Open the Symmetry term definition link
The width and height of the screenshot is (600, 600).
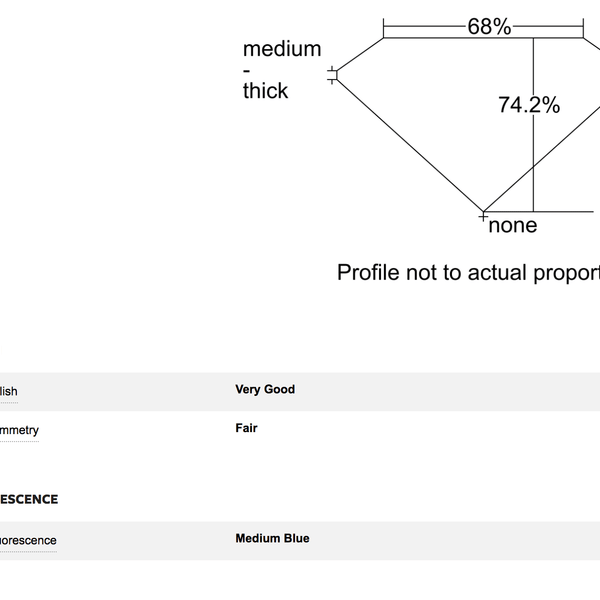(x=19, y=430)
